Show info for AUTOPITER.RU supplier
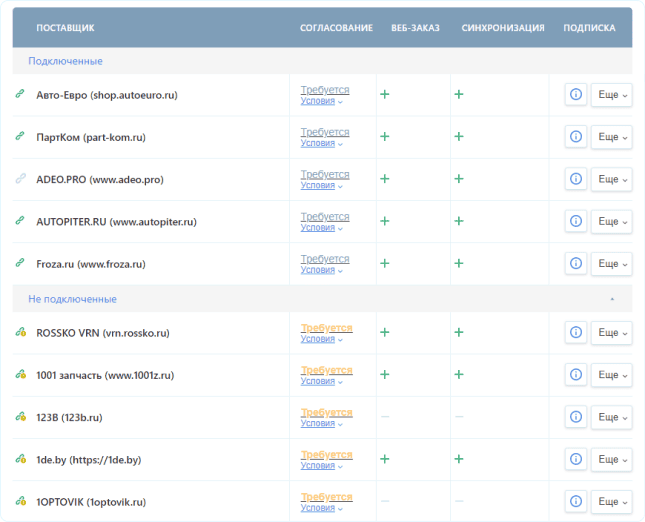The height and width of the screenshot is (522, 645). (x=575, y=221)
